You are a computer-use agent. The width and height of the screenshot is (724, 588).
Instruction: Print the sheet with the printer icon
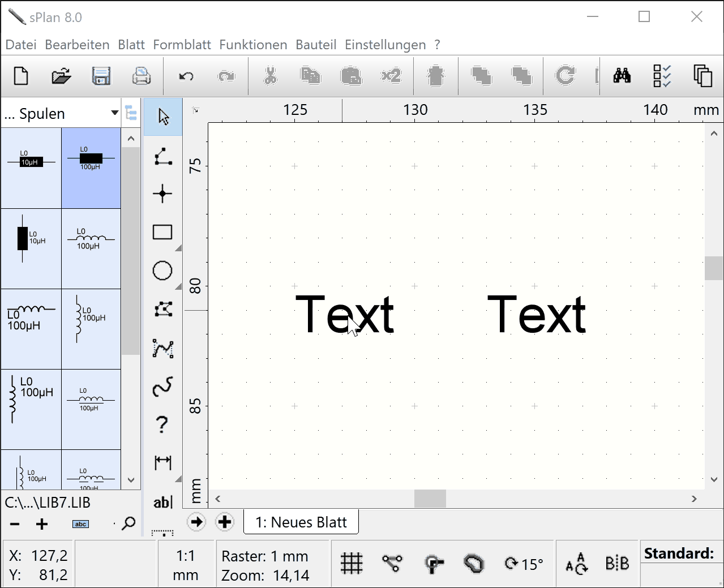tap(142, 76)
